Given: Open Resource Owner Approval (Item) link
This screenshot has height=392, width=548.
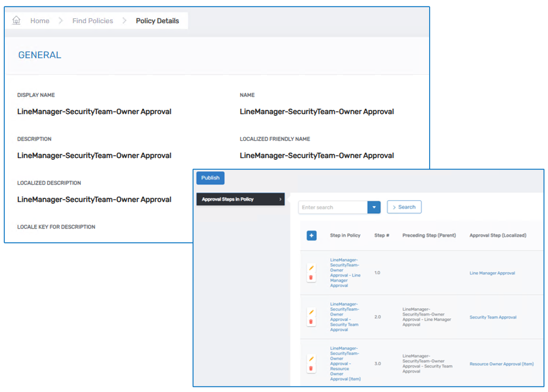Looking at the screenshot, I should coord(502,363).
